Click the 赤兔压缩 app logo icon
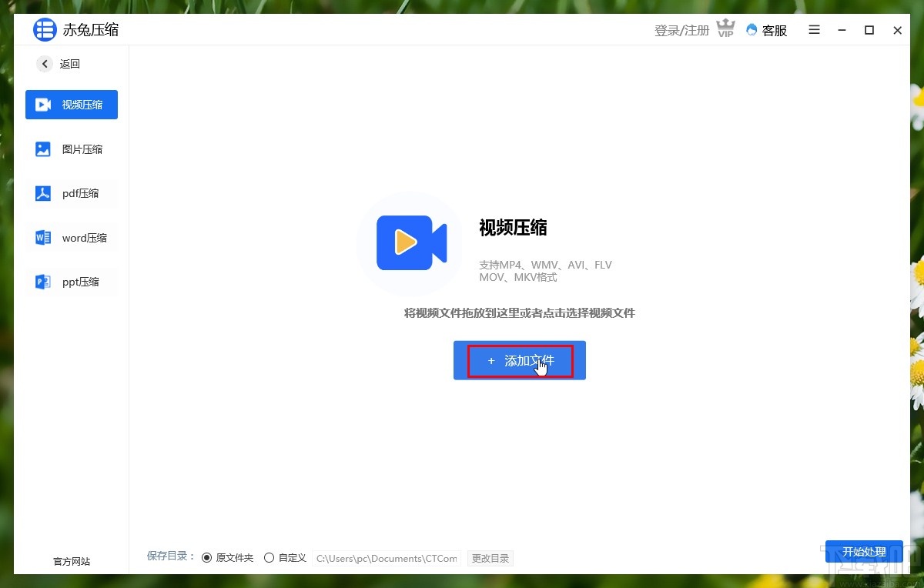 [45, 30]
